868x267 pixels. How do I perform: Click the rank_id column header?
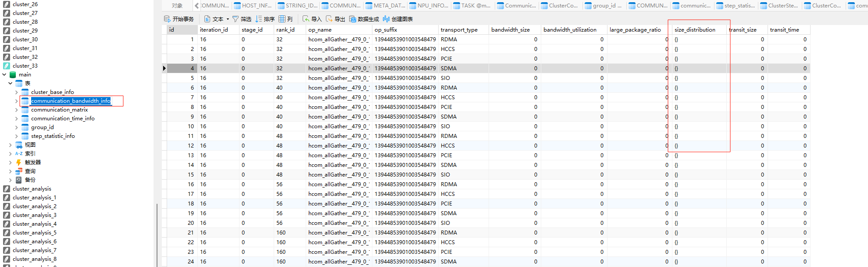pos(289,30)
